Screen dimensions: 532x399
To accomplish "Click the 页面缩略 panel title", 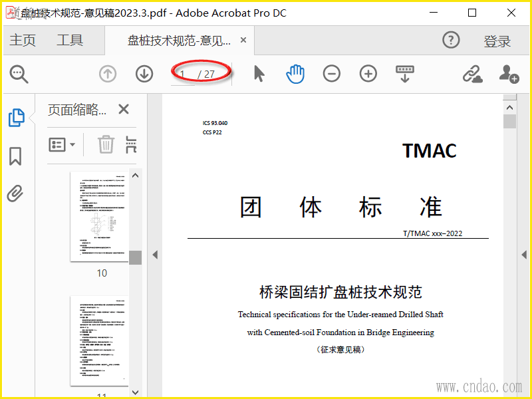I will point(77,110).
